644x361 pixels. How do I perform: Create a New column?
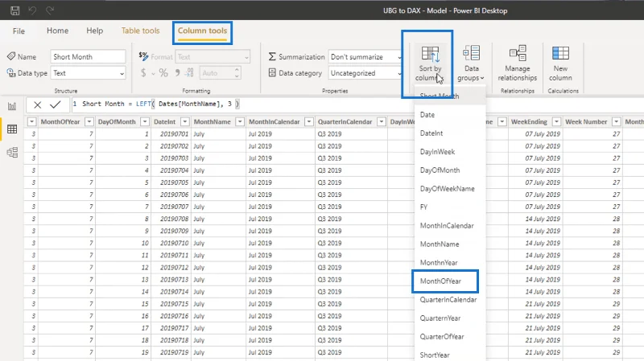[560, 64]
